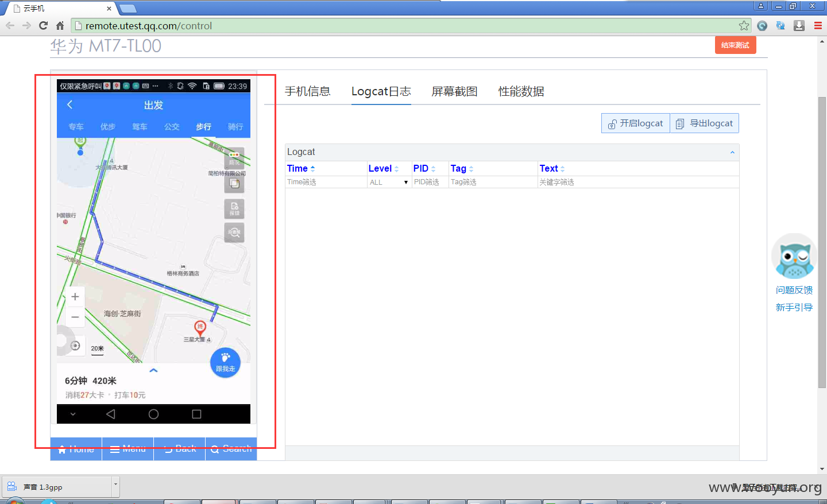Viewport: 827px width, 504px height.
Task: Sort logcat by Text column
Action: [552, 168]
